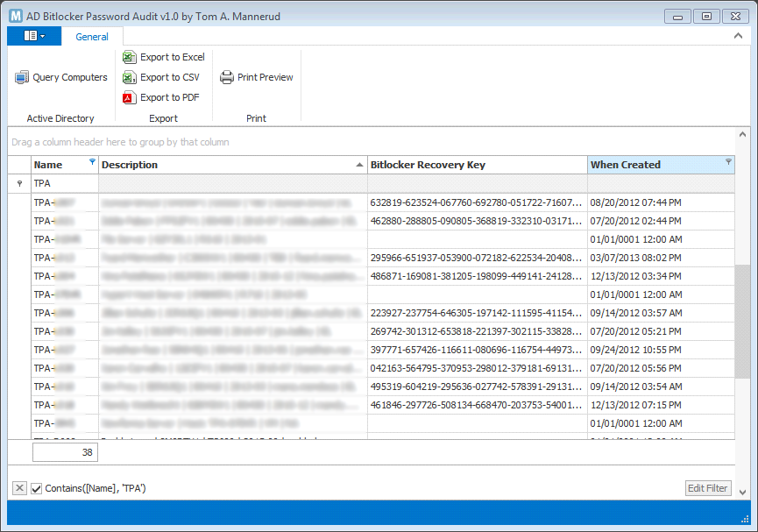Click the filter row Name cell containing TPA
This screenshot has height=532, width=758.
click(x=65, y=184)
